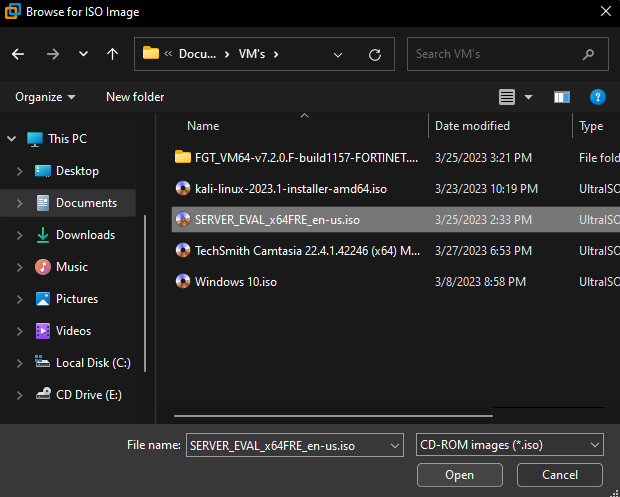Viewport: 620px width, 497px height.
Task: Open CD Drive (E:) in navigation pane
Action: (89, 395)
